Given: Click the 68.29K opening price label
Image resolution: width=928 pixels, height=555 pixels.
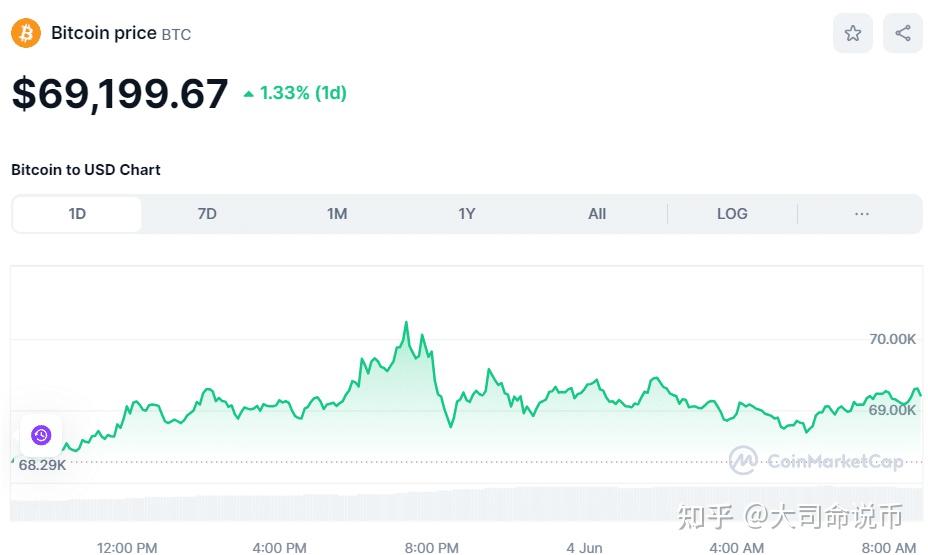Looking at the screenshot, I should click(x=42, y=464).
